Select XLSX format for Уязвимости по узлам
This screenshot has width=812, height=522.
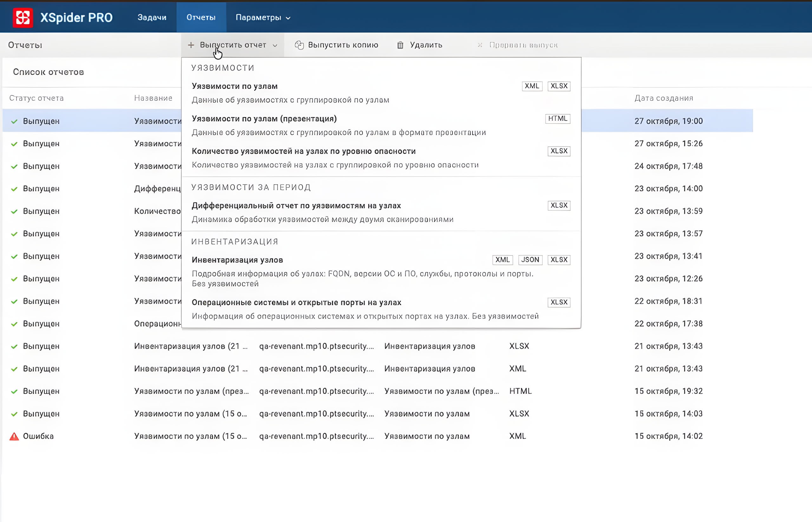559,86
